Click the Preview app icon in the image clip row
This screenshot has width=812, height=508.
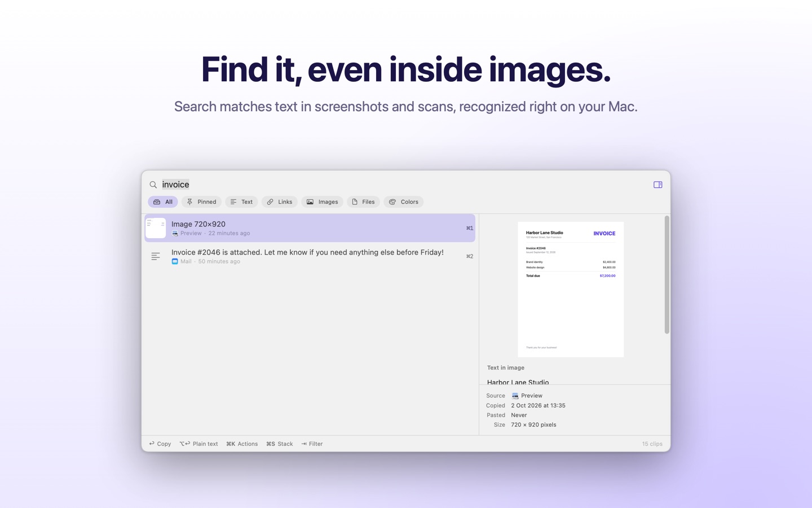coord(175,233)
